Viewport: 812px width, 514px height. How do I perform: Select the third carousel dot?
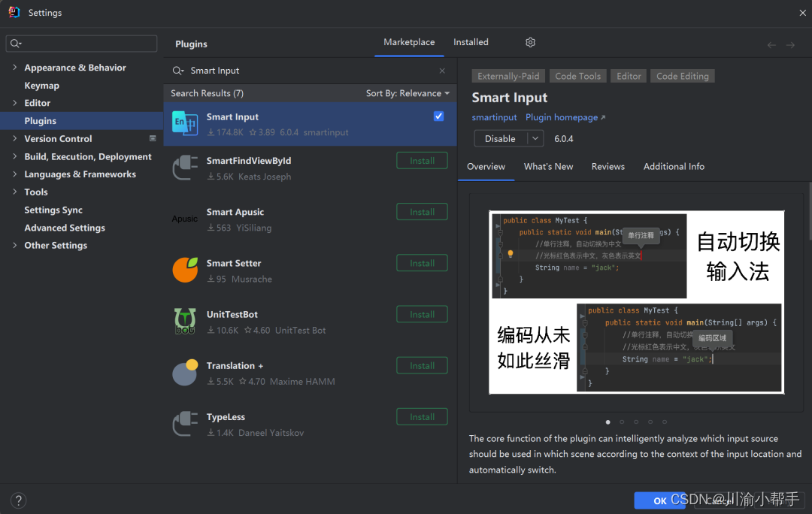[635, 422]
